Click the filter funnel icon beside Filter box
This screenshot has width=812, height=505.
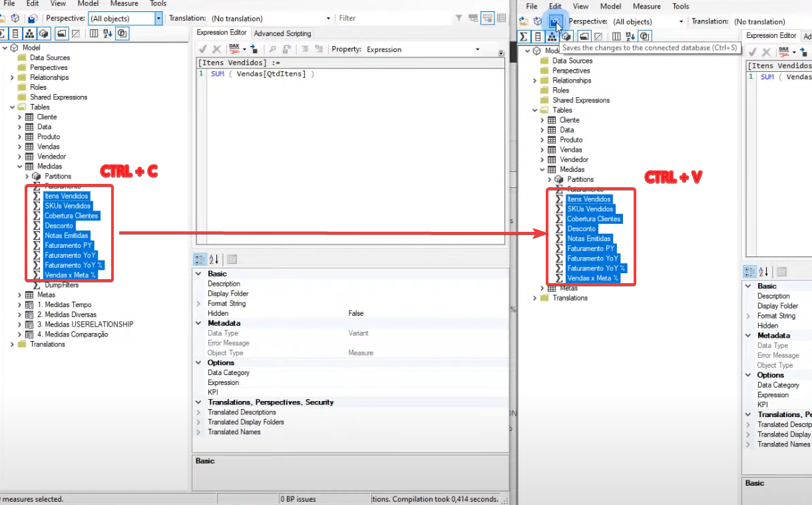pos(459,18)
